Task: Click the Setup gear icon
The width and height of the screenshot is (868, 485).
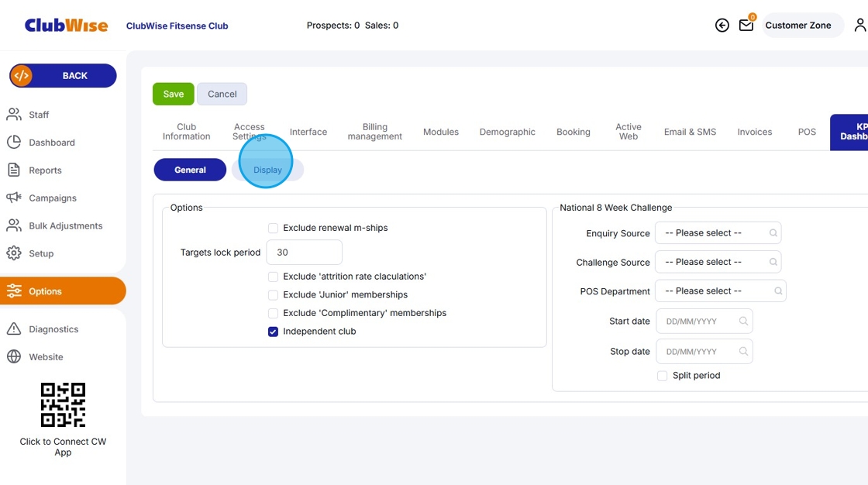Action: (14, 253)
